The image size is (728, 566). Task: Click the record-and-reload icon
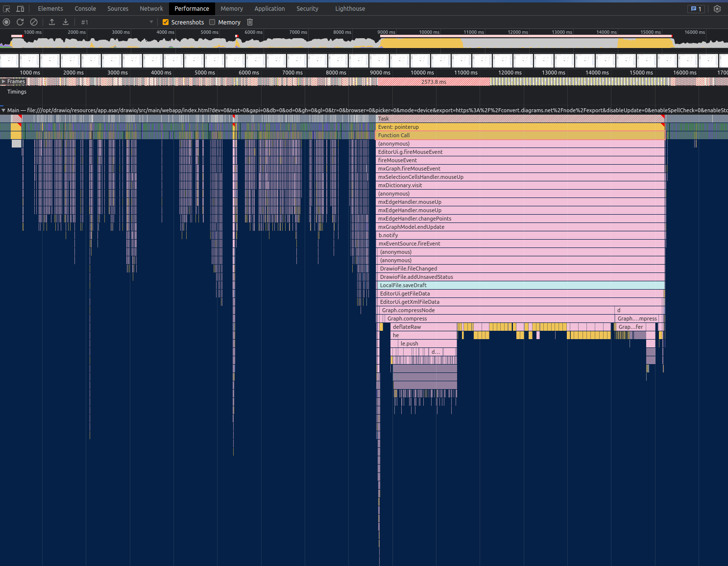20,22
